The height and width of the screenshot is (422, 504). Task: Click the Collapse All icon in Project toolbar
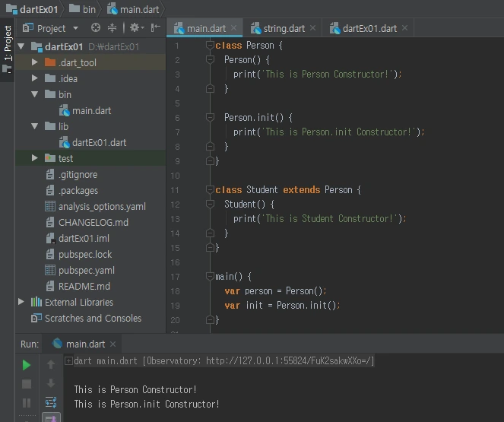tap(112, 27)
